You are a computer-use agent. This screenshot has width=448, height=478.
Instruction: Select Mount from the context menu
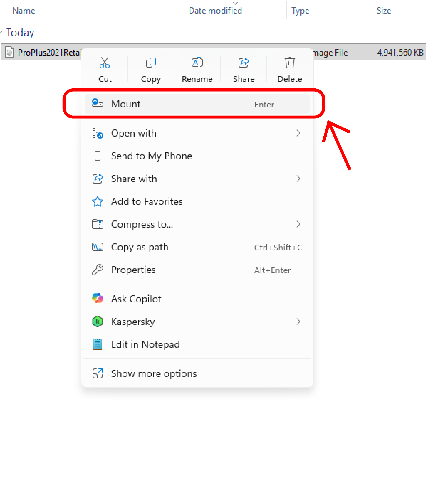pos(197,104)
